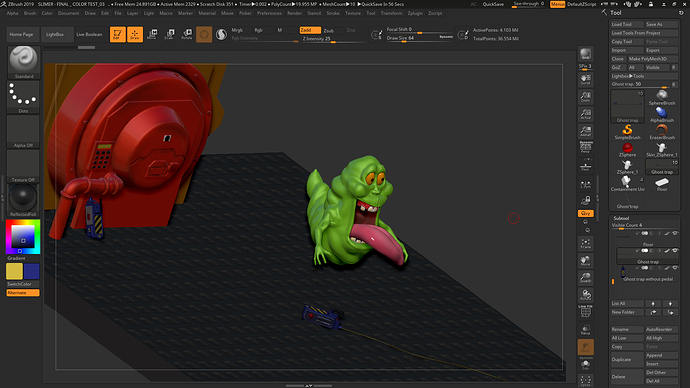Select the Rotate transform tool

pos(187,34)
